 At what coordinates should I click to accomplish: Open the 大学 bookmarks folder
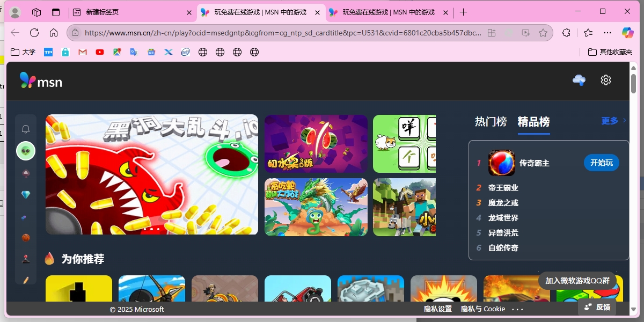(23, 52)
